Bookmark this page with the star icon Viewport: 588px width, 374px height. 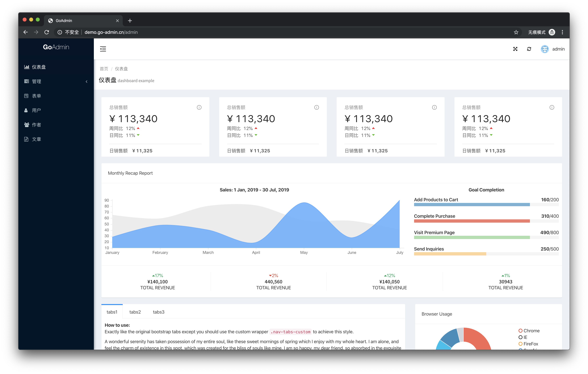[x=516, y=32]
